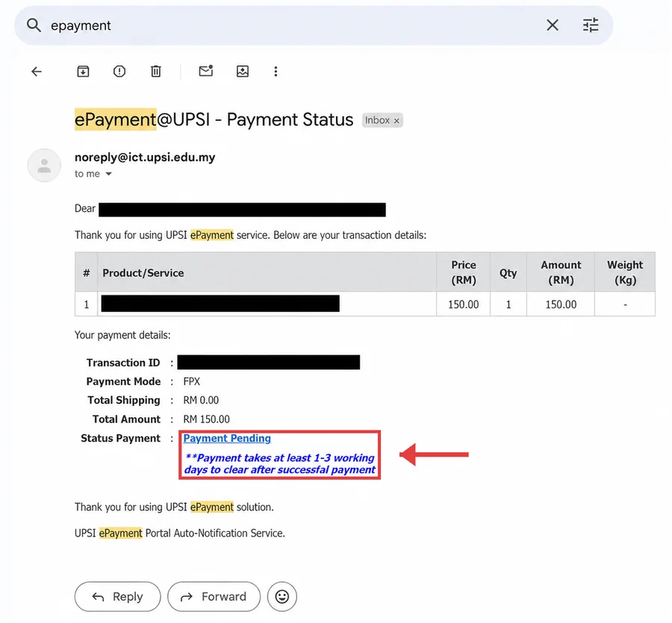This screenshot has height=623, width=672.
Task: Click the Price (RM) column header
Action: [463, 272]
